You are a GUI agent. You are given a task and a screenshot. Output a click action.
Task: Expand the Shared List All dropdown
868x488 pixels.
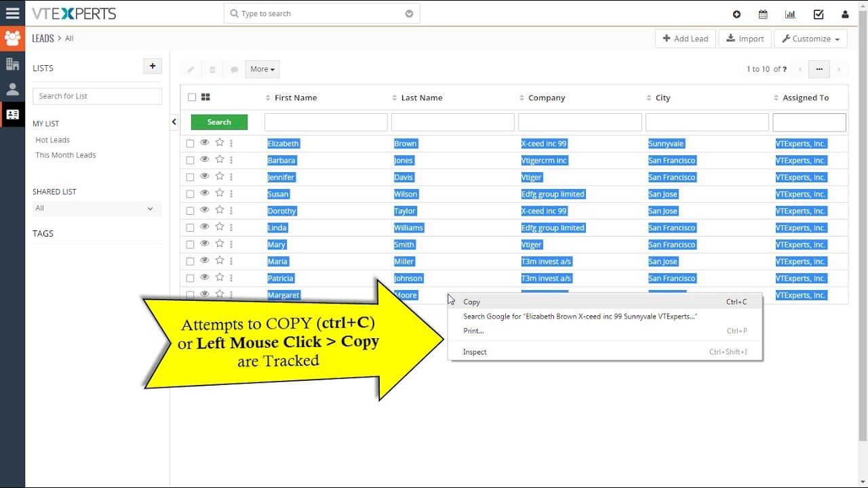(x=97, y=208)
